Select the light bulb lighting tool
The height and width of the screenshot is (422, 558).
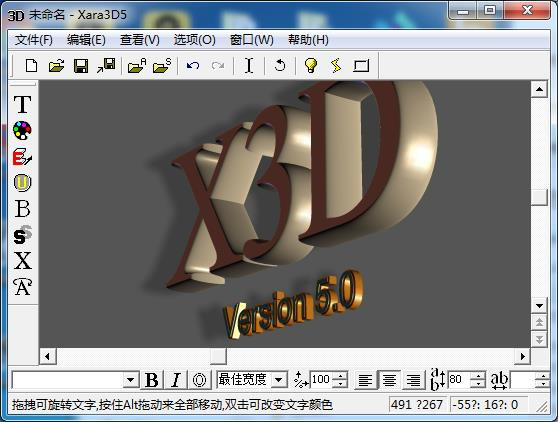[x=311, y=66]
